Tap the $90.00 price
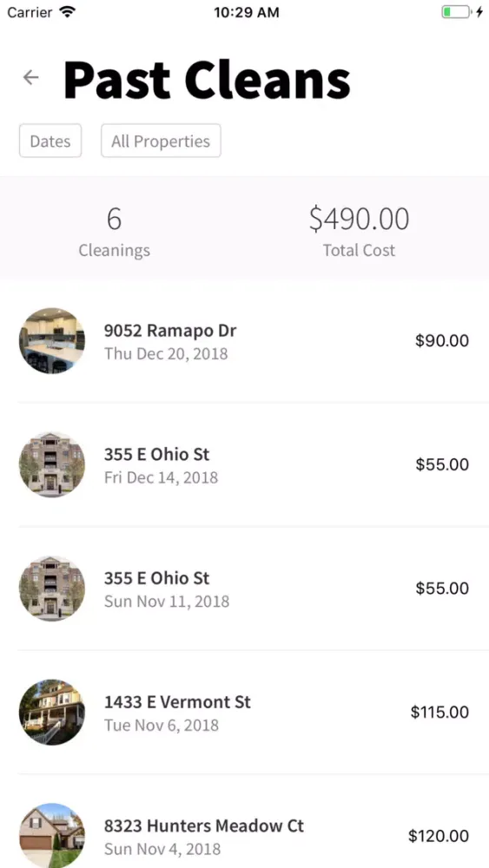Viewport: 489px width, 868px height. click(x=442, y=340)
